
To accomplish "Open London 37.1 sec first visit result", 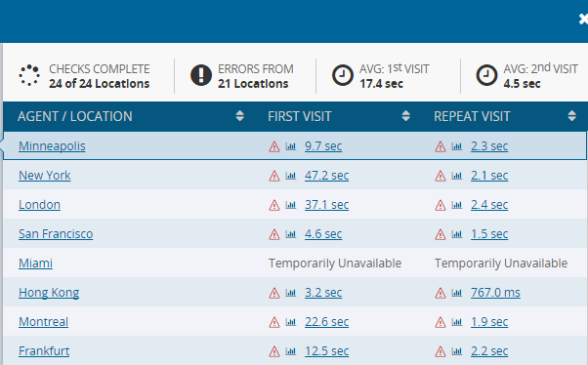I will click(x=326, y=205).
